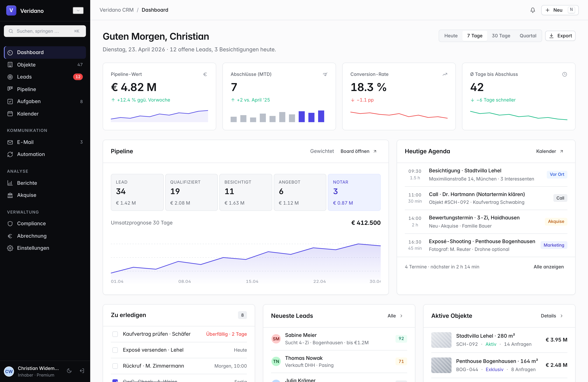This screenshot has height=382, width=588.
Task: Focus the 'Suchen, springen' search field
Action: coord(45,31)
